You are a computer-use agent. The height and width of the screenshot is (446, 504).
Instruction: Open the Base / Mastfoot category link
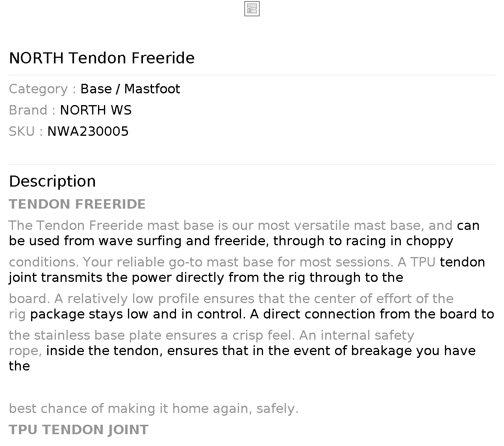click(130, 89)
